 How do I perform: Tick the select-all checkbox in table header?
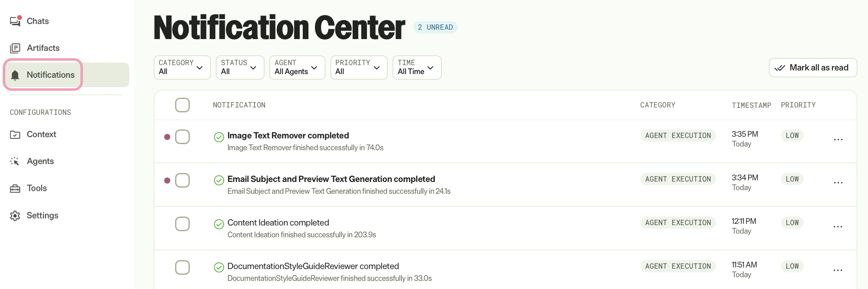tap(182, 105)
